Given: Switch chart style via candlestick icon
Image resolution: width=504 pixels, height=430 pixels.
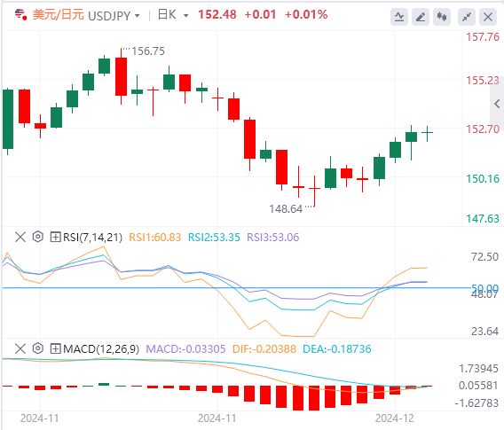Looking at the screenshot, I should point(442,17).
